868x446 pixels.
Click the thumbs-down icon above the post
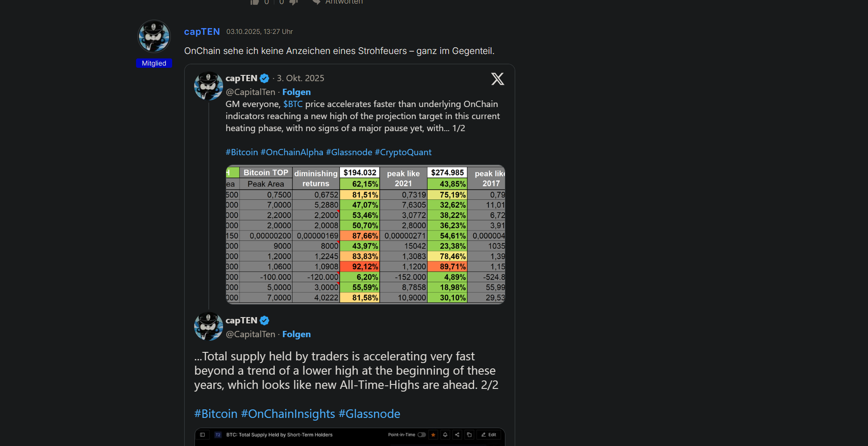tap(293, 2)
